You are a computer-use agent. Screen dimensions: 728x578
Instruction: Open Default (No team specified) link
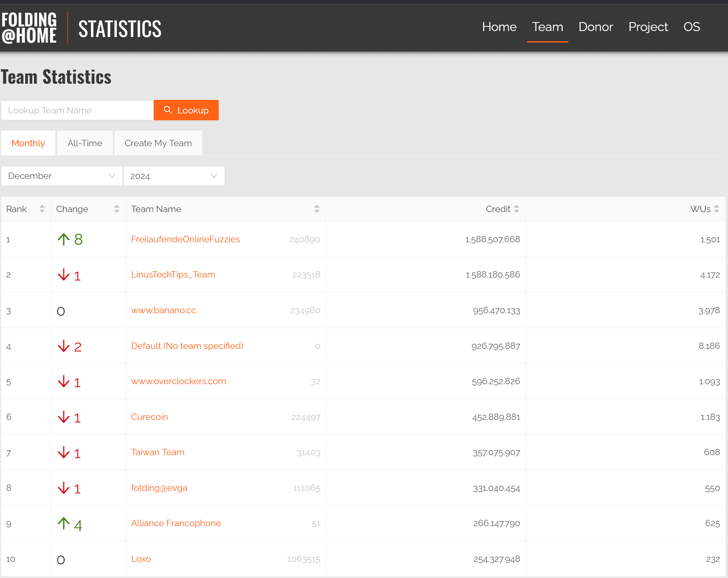(x=187, y=346)
